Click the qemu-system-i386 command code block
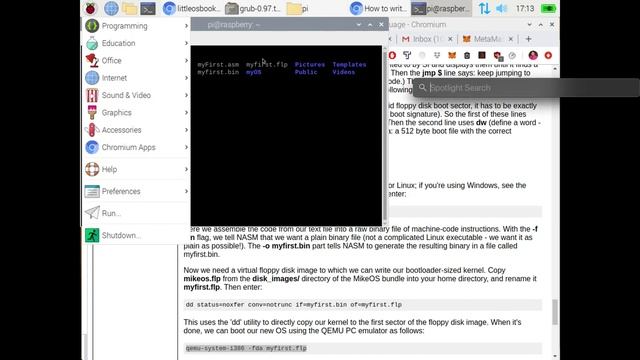Image resolution: width=640 pixels, height=360 pixels. click(x=362, y=348)
